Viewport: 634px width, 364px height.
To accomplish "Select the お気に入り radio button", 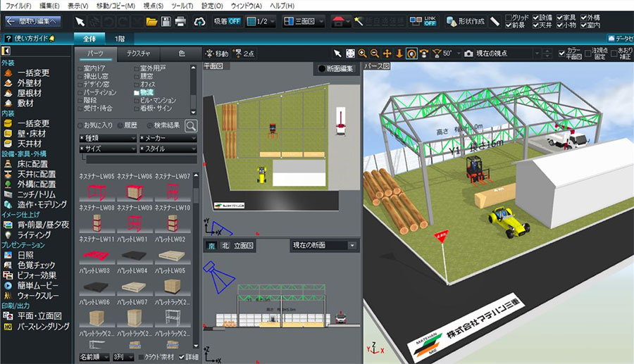I will click(x=82, y=125).
